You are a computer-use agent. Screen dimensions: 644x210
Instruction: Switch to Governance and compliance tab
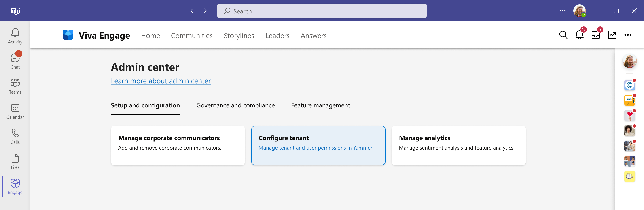(235, 105)
